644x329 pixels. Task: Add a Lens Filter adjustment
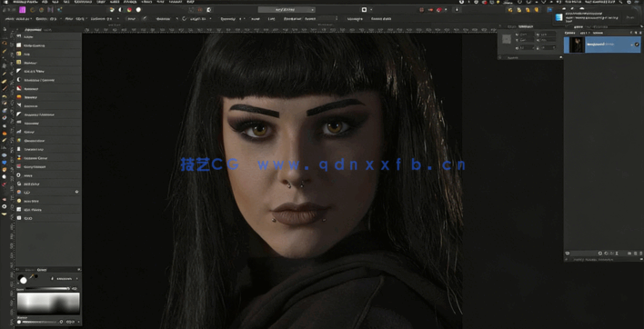pyautogui.click(x=48, y=201)
